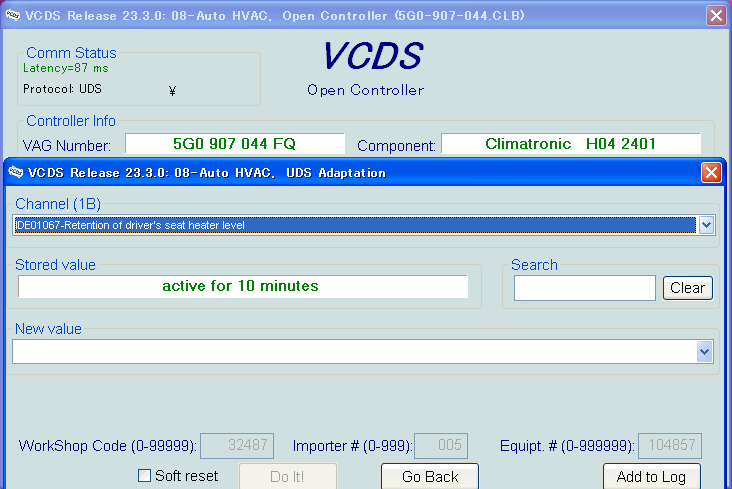Image resolution: width=732 pixels, height=489 pixels.
Task: Click the 'WorkShop Code (0-99999):' label
Action: tap(107, 446)
